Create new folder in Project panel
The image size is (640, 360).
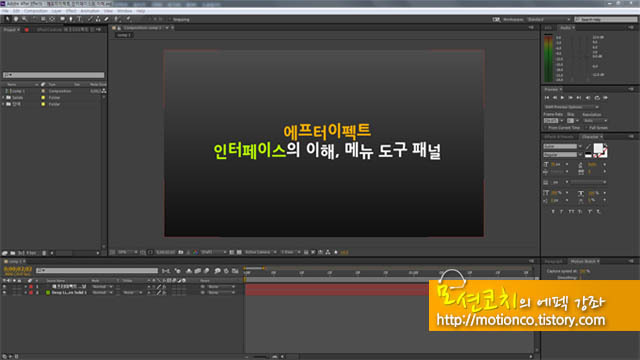click(13, 253)
